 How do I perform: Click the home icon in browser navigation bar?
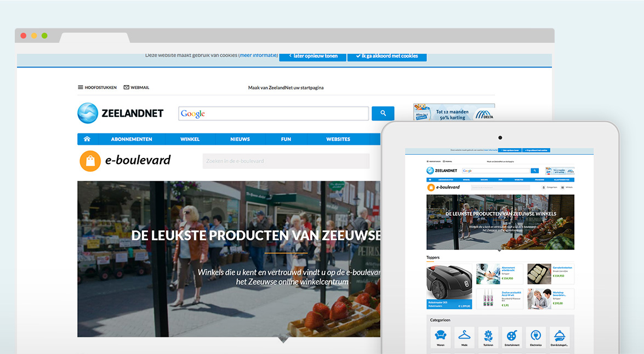pyautogui.click(x=87, y=139)
